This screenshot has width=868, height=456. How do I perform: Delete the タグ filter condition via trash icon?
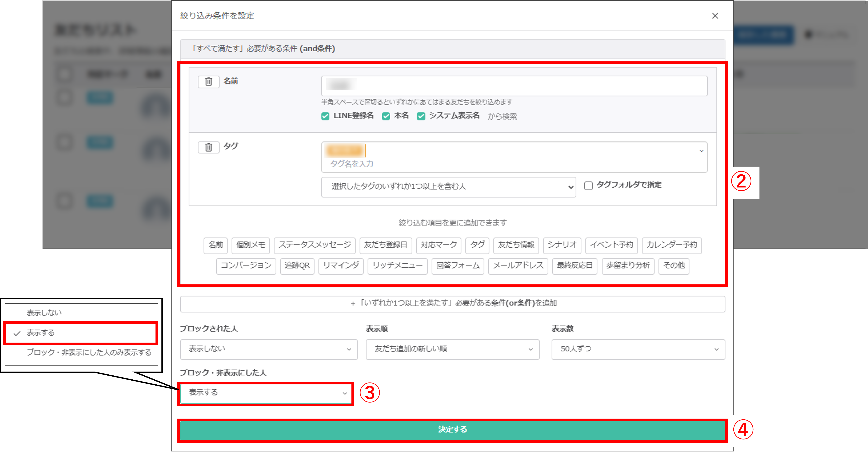pos(208,147)
